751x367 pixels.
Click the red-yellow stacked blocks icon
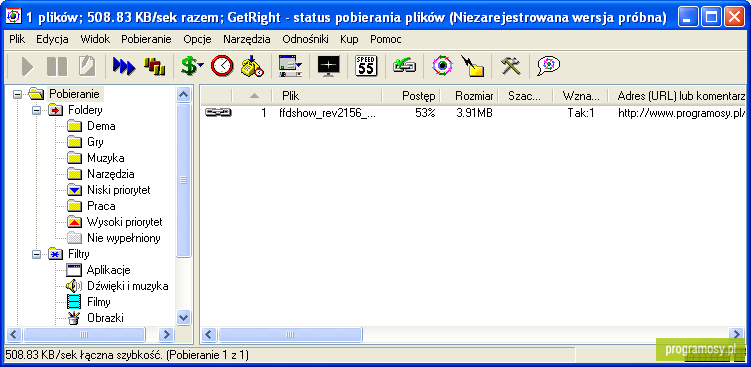click(155, 66)
